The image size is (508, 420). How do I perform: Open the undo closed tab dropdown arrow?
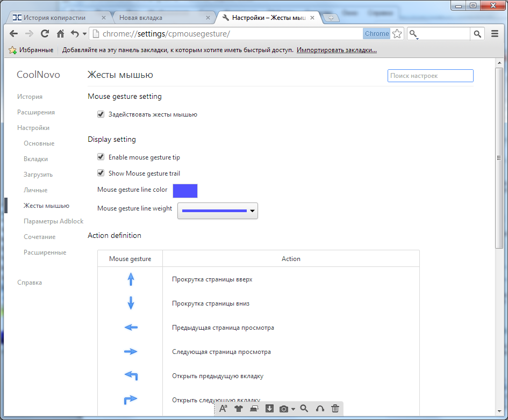tap(84, 34)
